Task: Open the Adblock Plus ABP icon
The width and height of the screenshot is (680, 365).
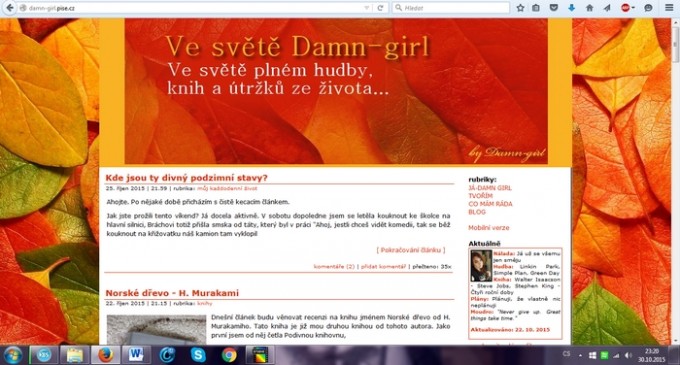Action: [625, 8]
